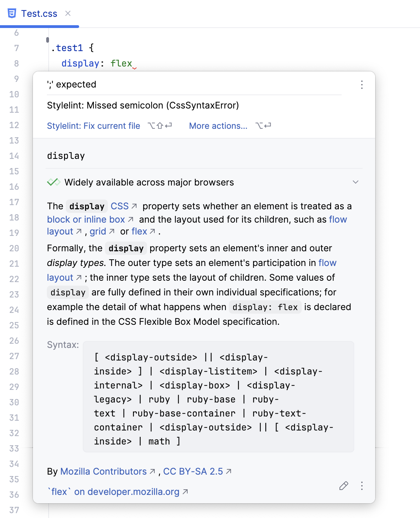Screen dimensions: 420x518
Task: Click line number 37 in gutter
Action: [x=14, y=510]
